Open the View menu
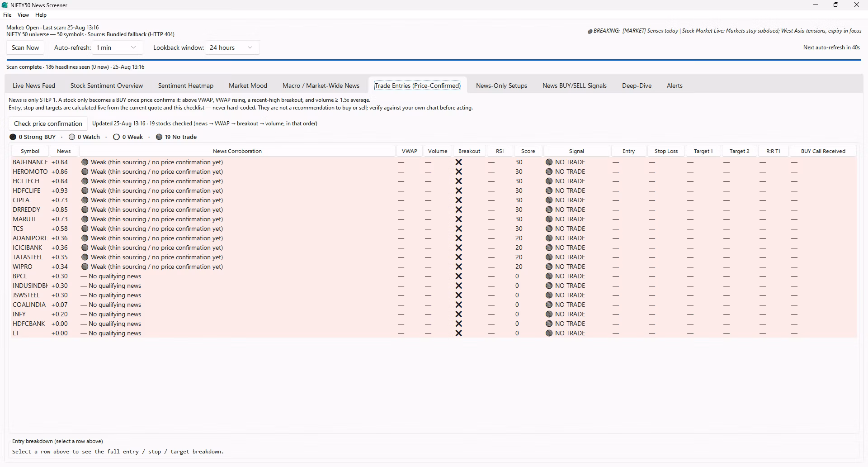Screen dimensions: 868x467 coord(23,15)
